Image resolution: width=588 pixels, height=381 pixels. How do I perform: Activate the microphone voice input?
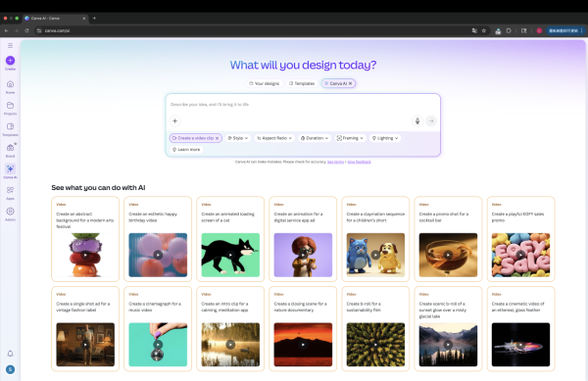point(417,121)
